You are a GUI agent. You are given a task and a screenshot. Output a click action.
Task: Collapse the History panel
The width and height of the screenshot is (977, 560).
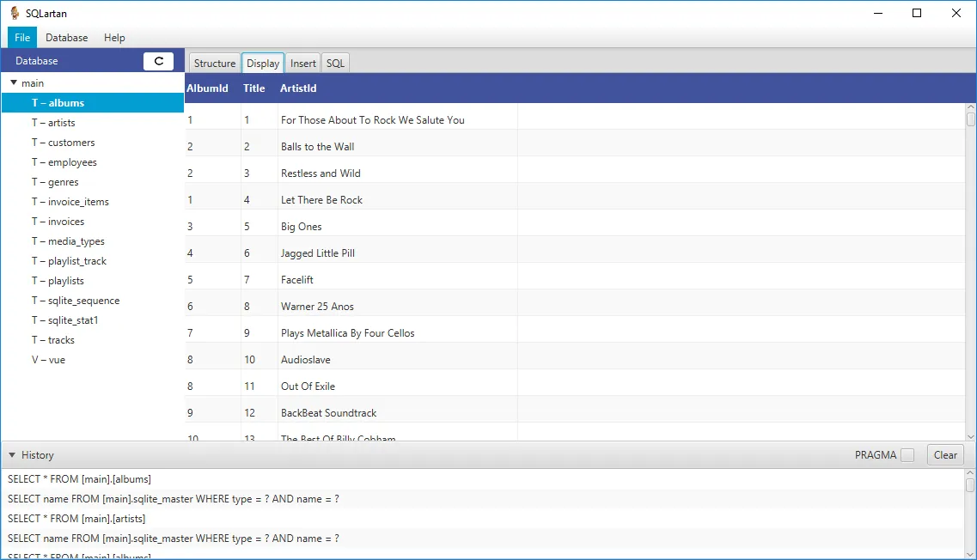(12, 455)
